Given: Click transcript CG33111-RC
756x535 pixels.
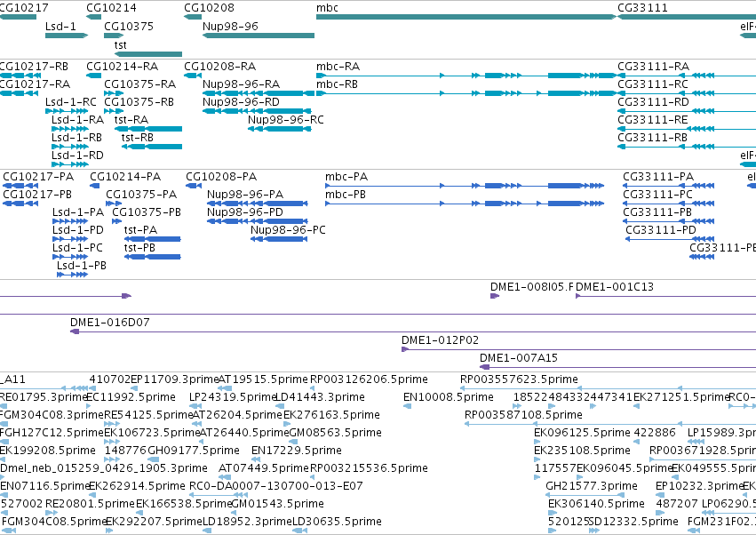Looking at the screenshot, I should (687, 93).
